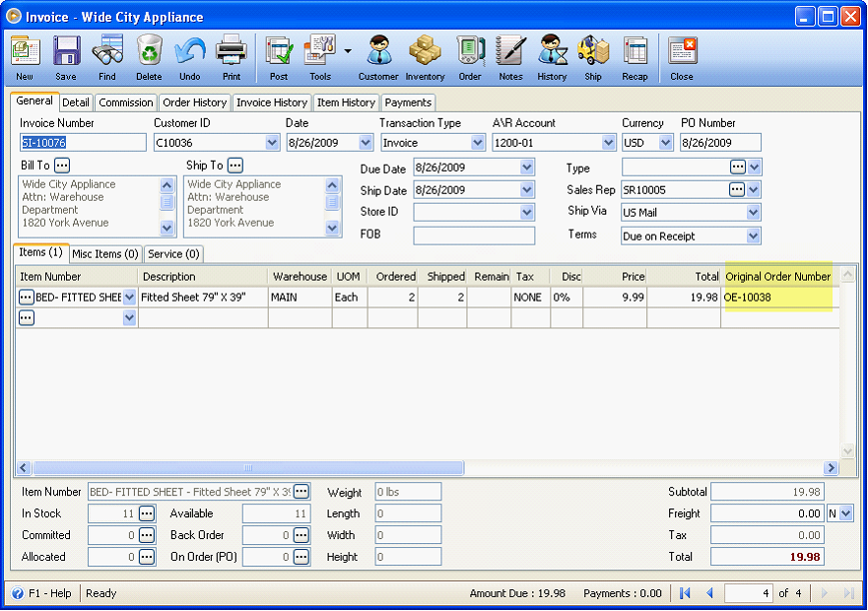
Task: Open the Freight N dropdown
Action: click(x=846, y=513)
